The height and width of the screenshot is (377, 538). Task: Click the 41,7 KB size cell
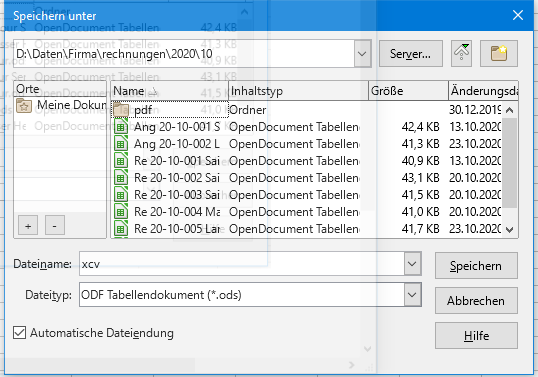click(x=420, y=229)
